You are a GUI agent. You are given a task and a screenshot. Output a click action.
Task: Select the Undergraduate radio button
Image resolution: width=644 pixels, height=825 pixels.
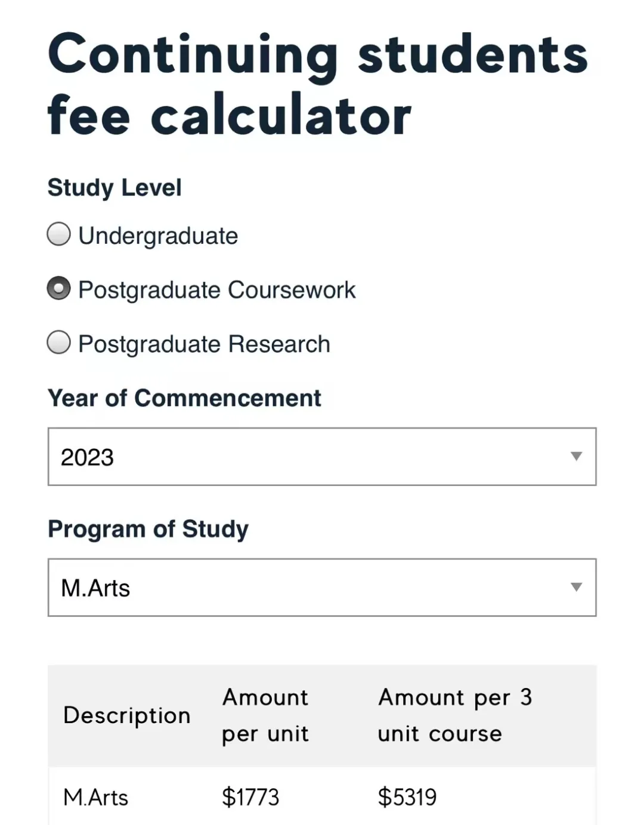point(58,234)
